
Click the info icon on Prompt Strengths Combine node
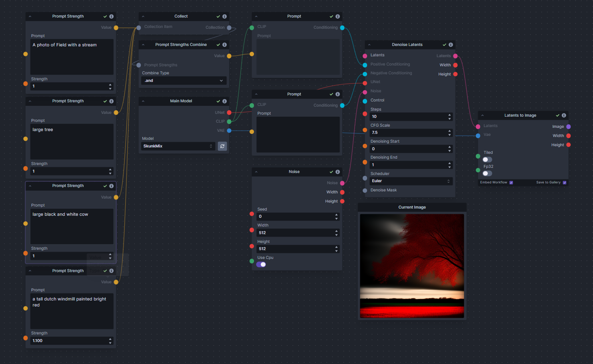click(x=224, y=44)
